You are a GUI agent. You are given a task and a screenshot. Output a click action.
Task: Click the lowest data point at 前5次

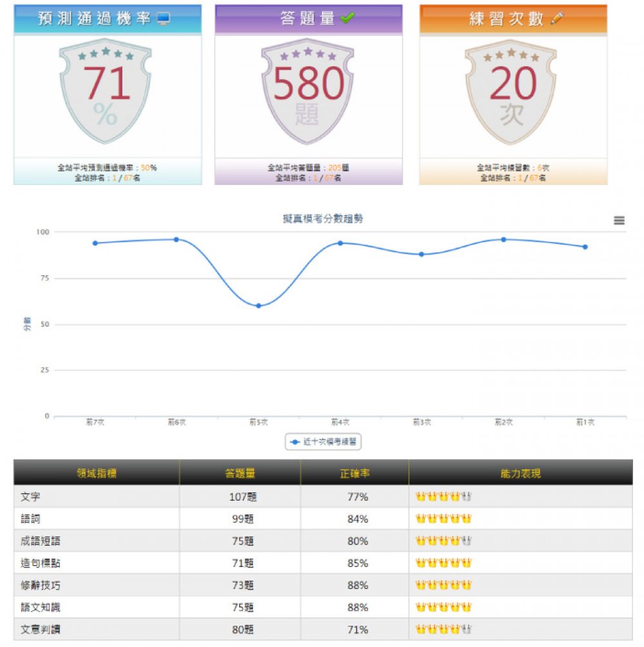click(x=258, y=305)
